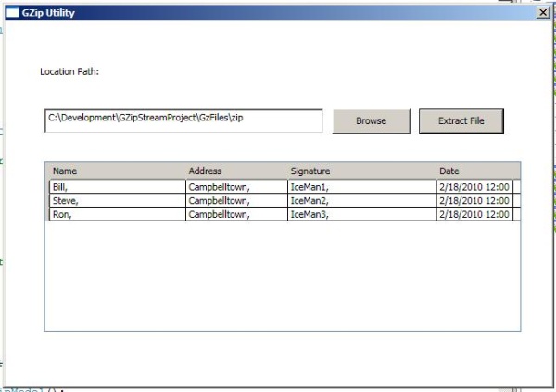Select the 'IceMan2,' signature cell
Image resolution: width=556 pixels, height=392 pixels.
pos(362,200)
